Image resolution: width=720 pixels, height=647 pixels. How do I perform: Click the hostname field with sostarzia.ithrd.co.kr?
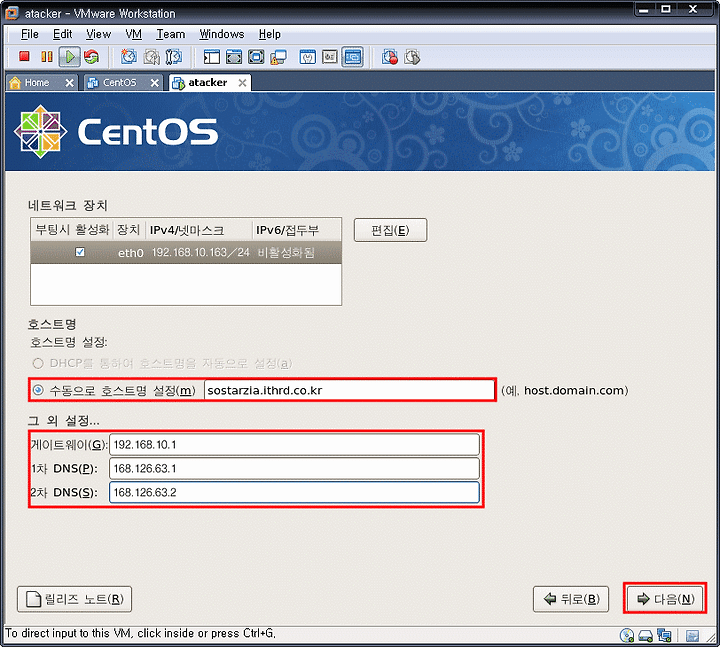349,390
